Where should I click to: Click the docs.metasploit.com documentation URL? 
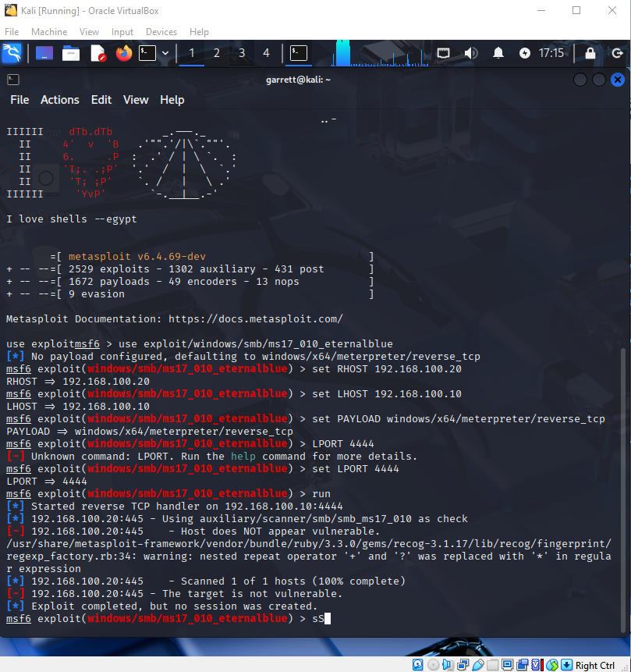point(256,319)
